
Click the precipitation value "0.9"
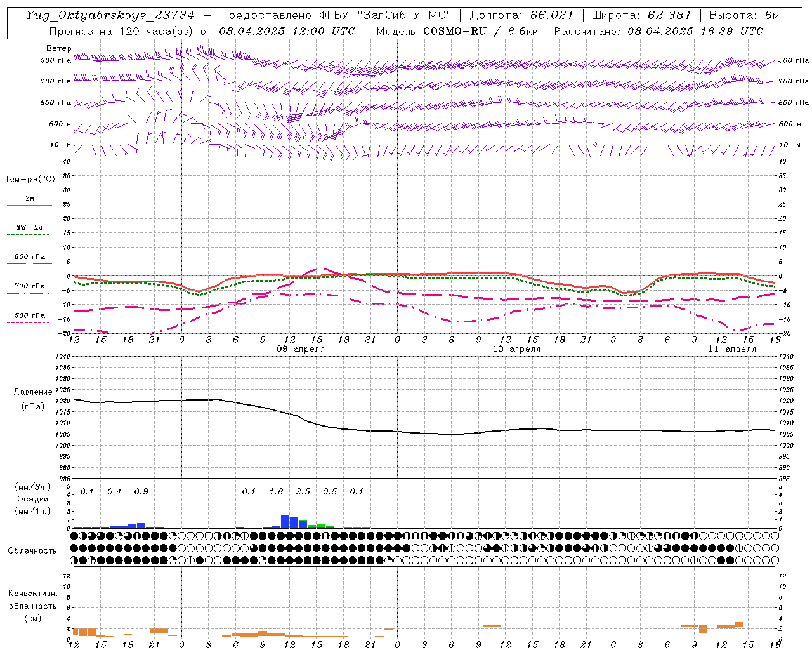pyautogui.click(x=141, y=492)
